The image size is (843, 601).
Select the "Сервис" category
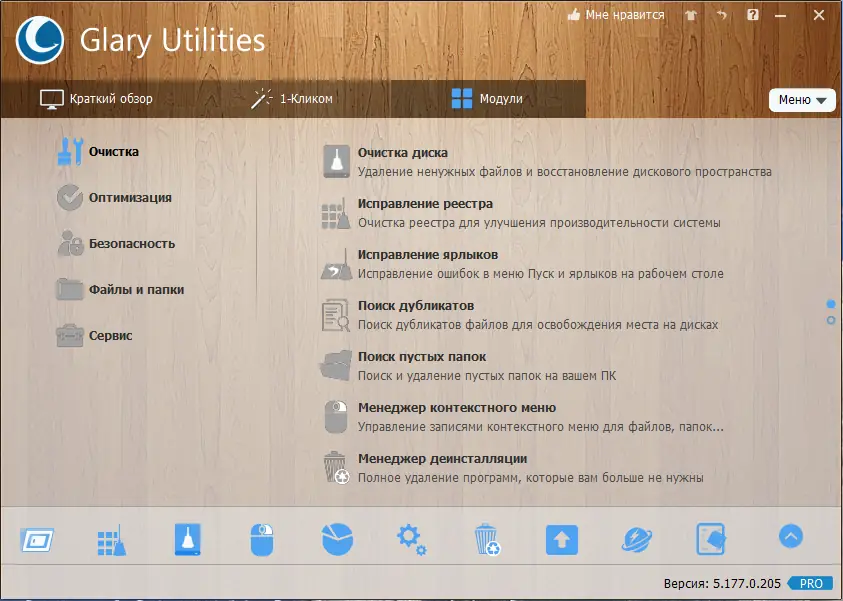(95, 335)
